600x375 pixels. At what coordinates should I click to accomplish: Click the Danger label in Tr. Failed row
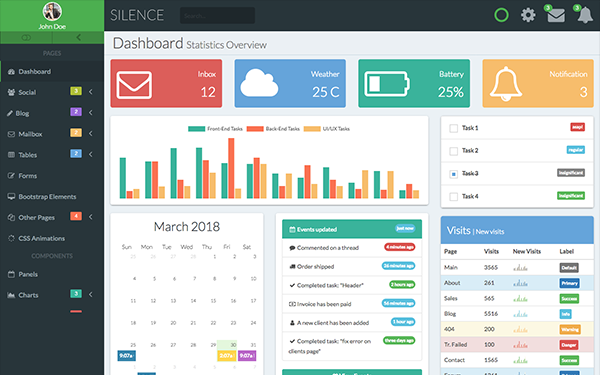pyautogui.click(x=569, y=345)
